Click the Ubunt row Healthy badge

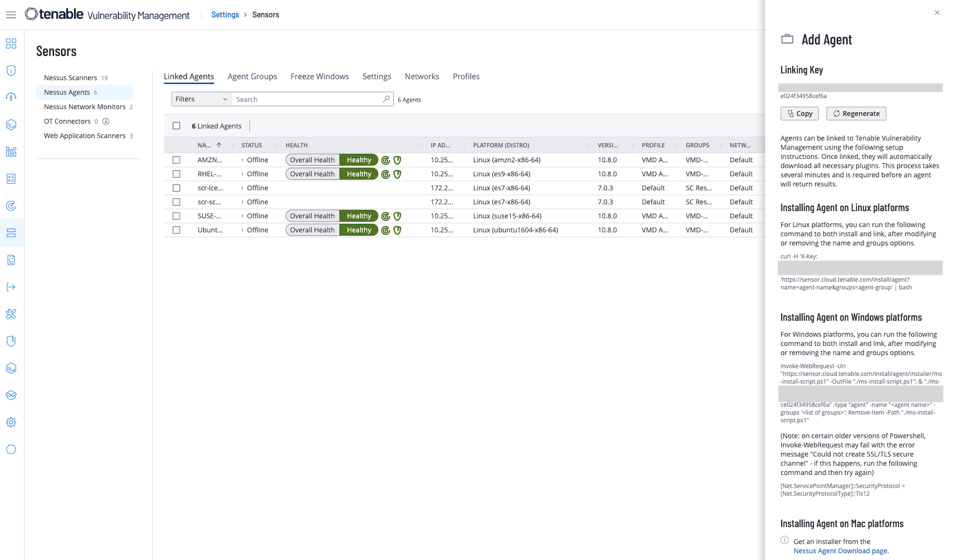pos(358,230)
